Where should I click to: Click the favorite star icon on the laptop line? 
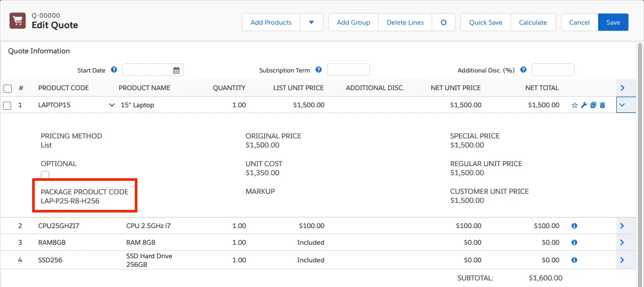(x=575, y=105)
